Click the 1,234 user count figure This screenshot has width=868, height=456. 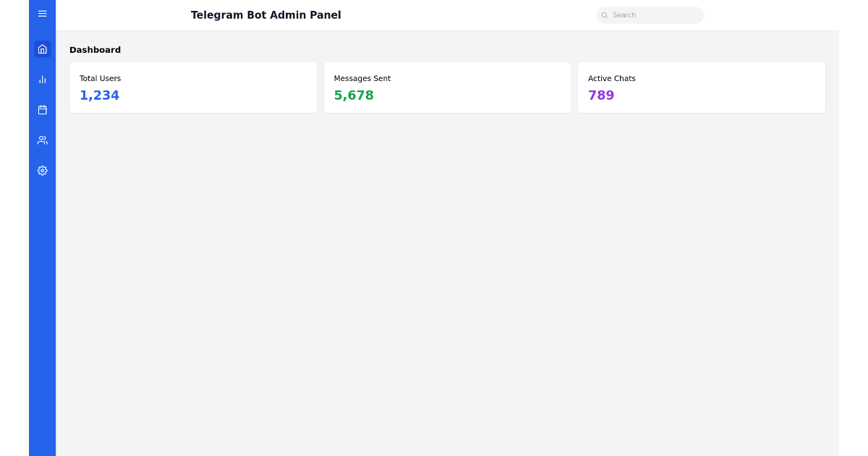[99, 95]
